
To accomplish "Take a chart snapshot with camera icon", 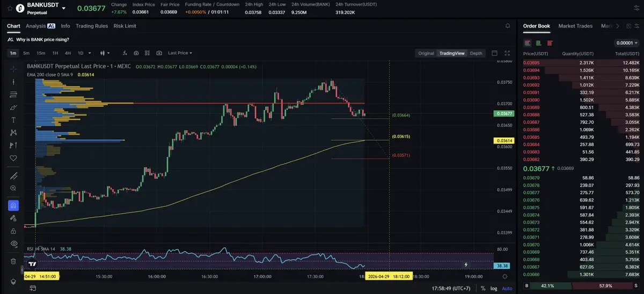I will (x=159, y=53).
